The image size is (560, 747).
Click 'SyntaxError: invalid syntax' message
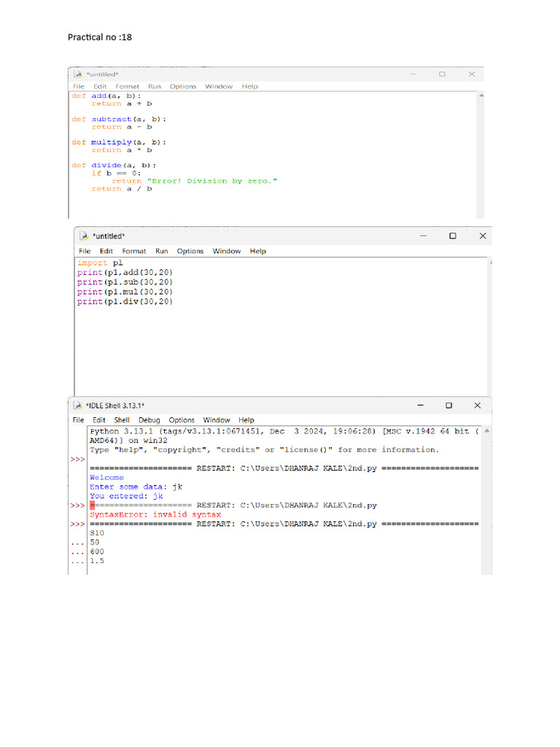155,514
